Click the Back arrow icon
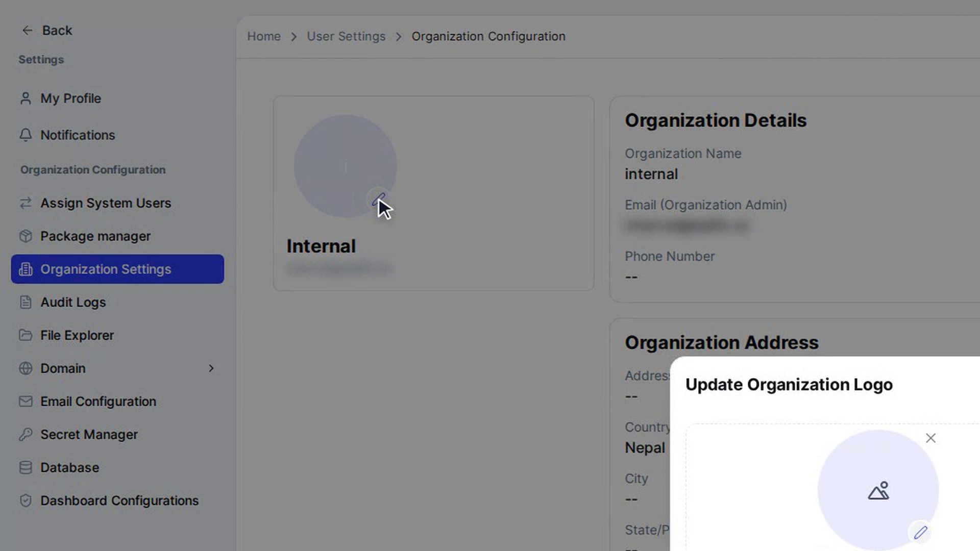 click(x=27, y=31)
